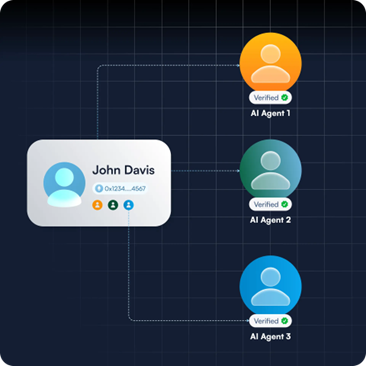Click the Verified badge under Agent 1
The image size is (366, 366).
(x=270, y=98)
